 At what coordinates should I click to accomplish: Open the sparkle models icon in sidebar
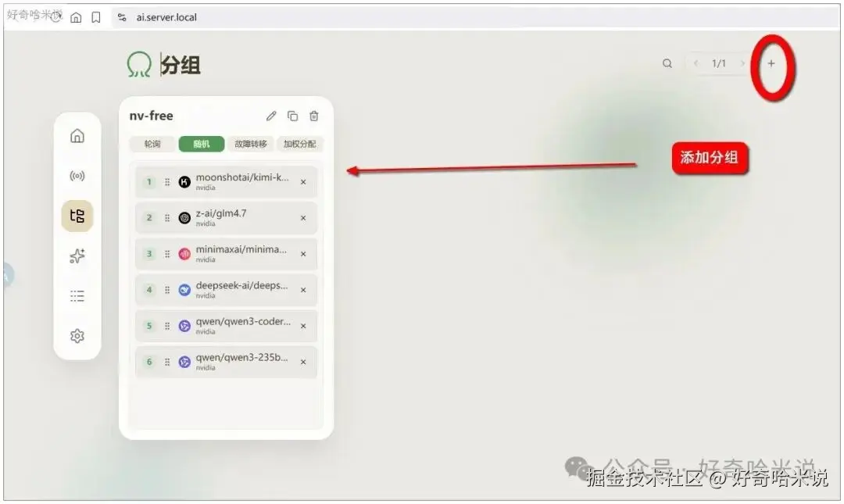click(77, 256)
